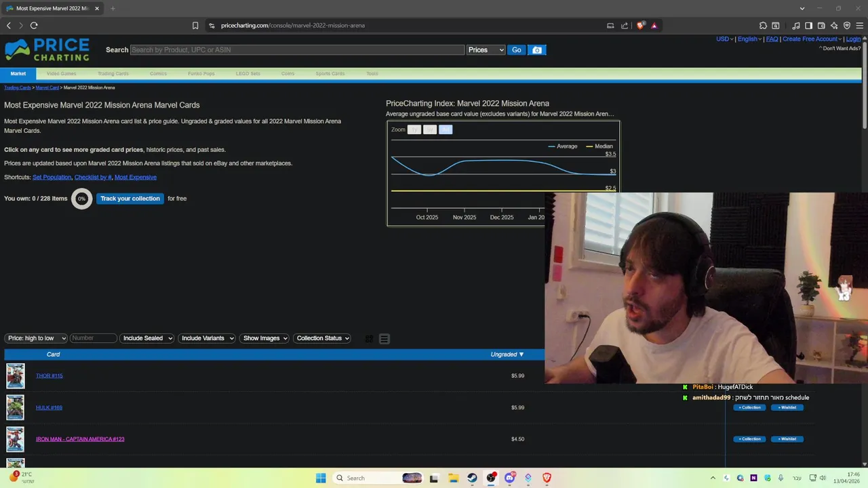Open the English language dropdown

point(750,39)
